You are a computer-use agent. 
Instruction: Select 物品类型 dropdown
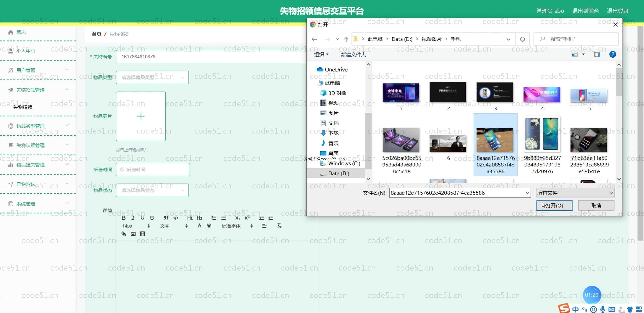click(152, 77)
